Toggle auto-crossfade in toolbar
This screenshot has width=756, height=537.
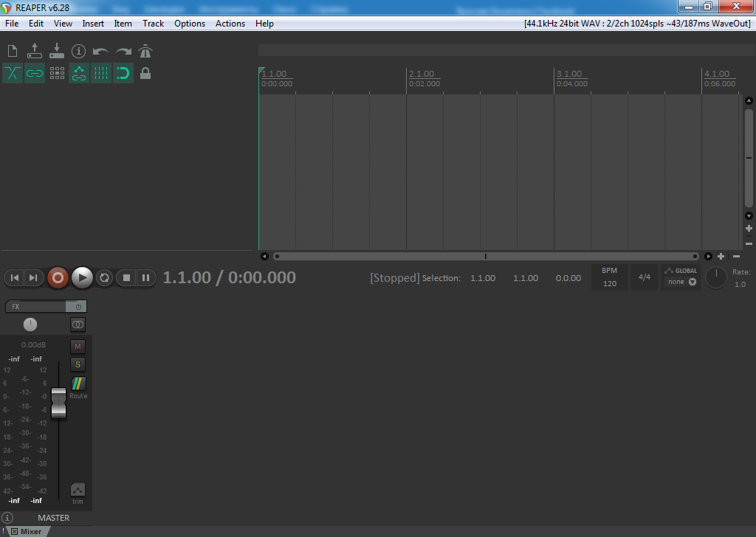[x=13, y=73]
